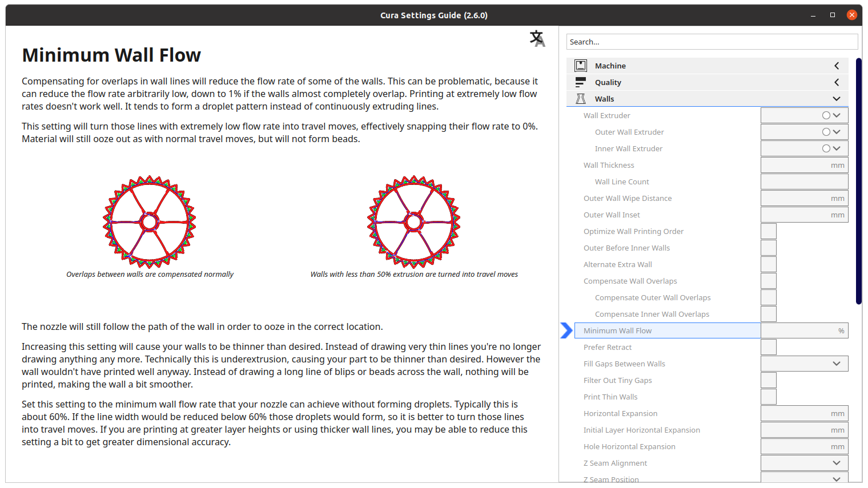This screenshot has width=868, height=488.
Task: Open the Outer Wall Extruder dropdown arrow
Action: point(837,132)
